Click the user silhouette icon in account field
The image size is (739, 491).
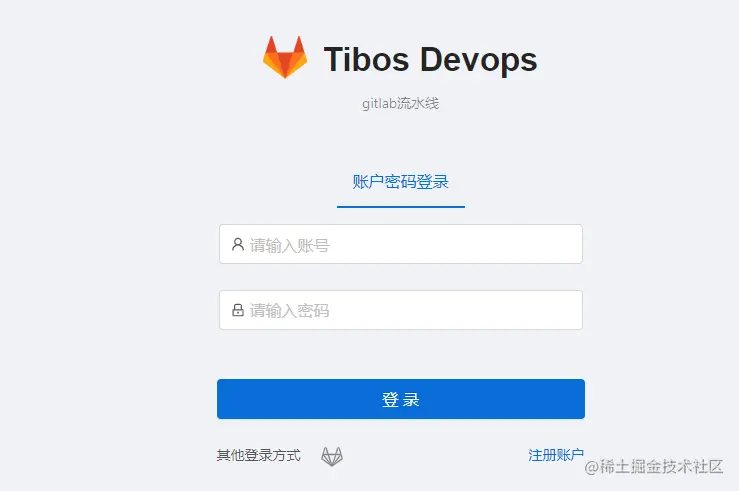point(238,244)
